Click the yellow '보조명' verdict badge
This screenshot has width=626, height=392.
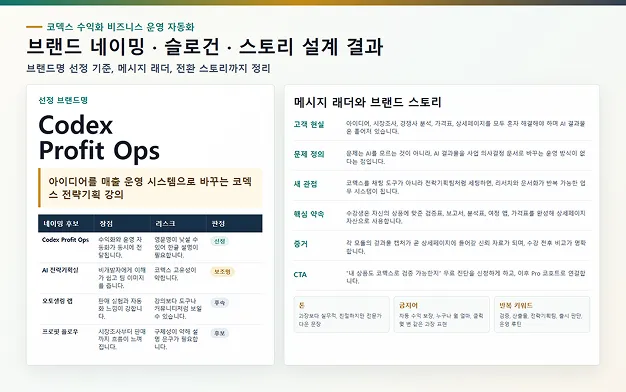point(222,272)
